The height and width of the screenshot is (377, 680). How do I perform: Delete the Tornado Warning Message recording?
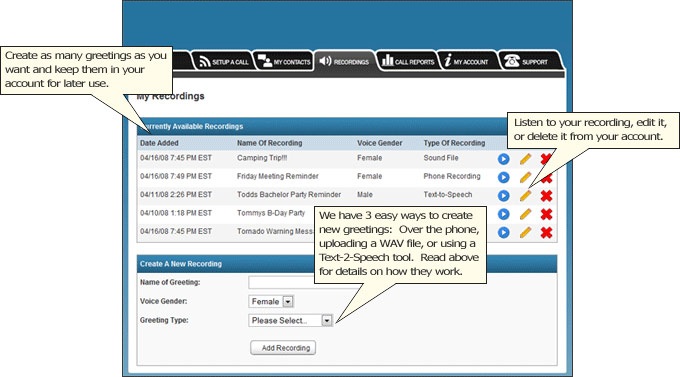546,233
